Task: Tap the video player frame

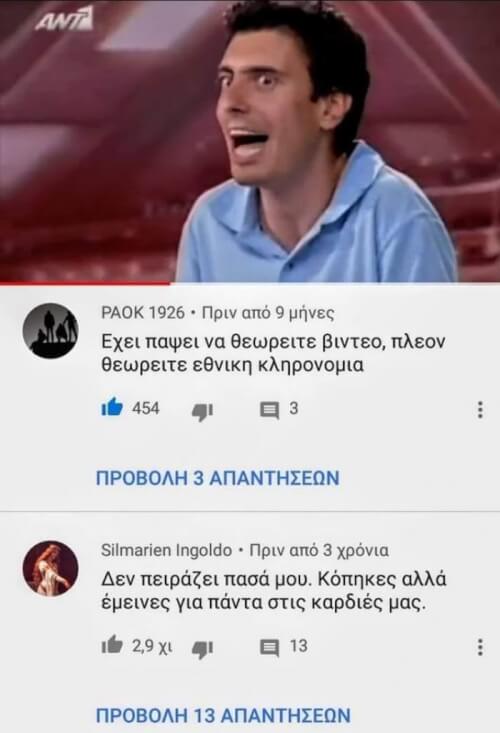Action: tap(250, 140)
